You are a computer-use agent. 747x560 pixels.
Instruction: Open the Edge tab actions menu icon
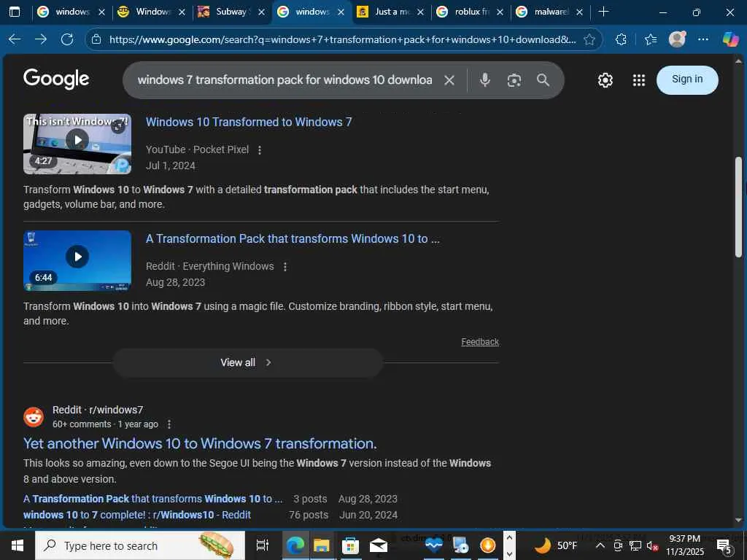click(15, 12)
